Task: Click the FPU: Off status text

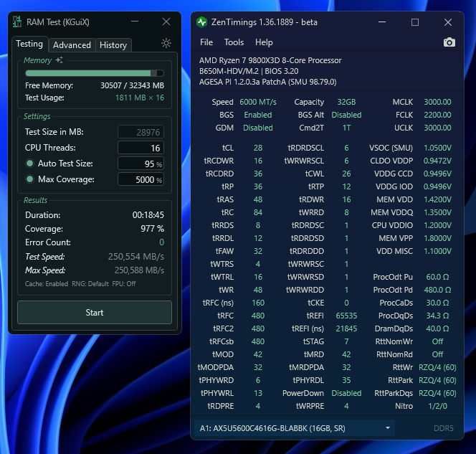Action: coord(124,283)
